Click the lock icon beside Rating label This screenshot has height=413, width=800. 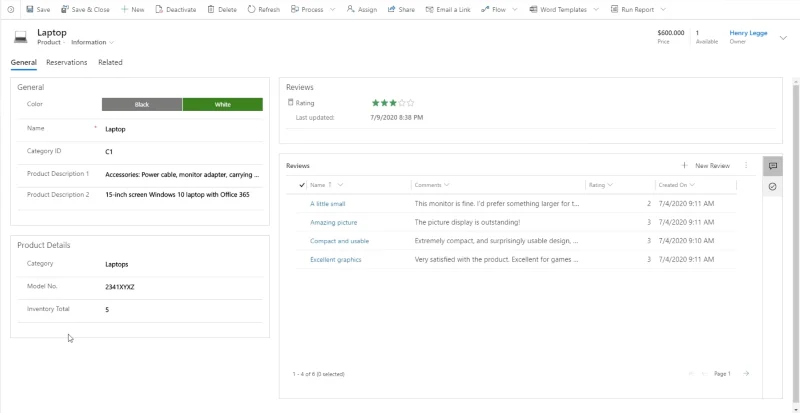coord(291,103)
